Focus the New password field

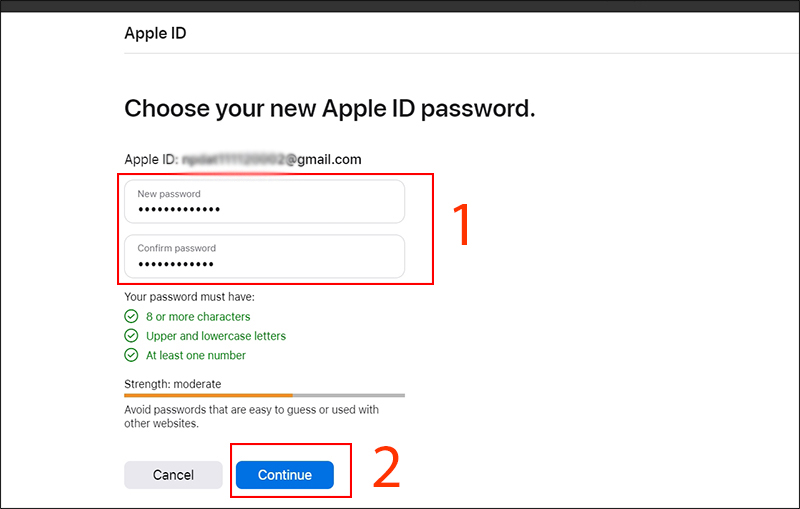pyautogui.click(x=264, y=201)
